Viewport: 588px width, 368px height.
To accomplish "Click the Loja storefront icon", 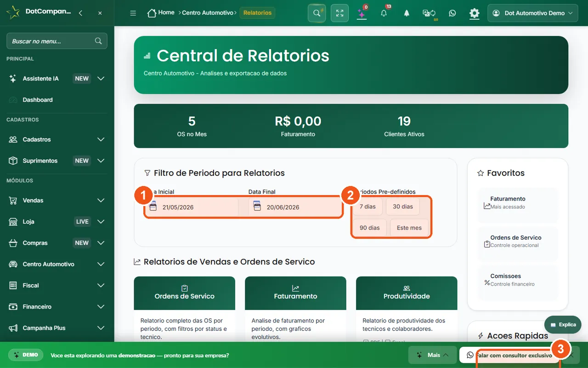I will [13, 222].
